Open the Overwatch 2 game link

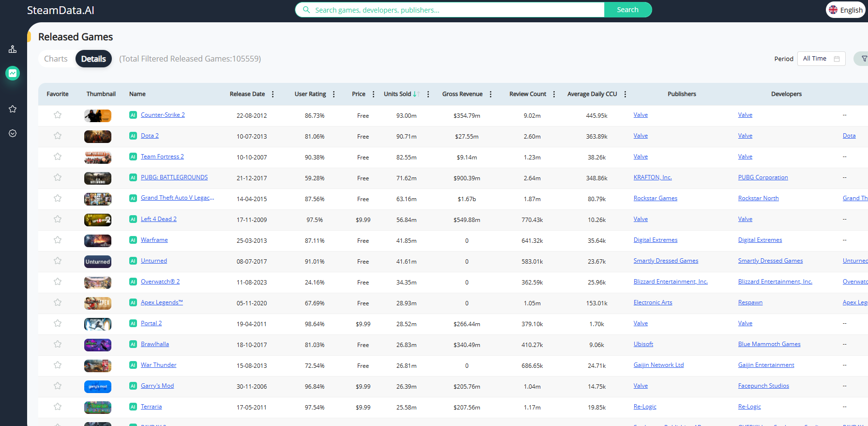click(160, 282)
